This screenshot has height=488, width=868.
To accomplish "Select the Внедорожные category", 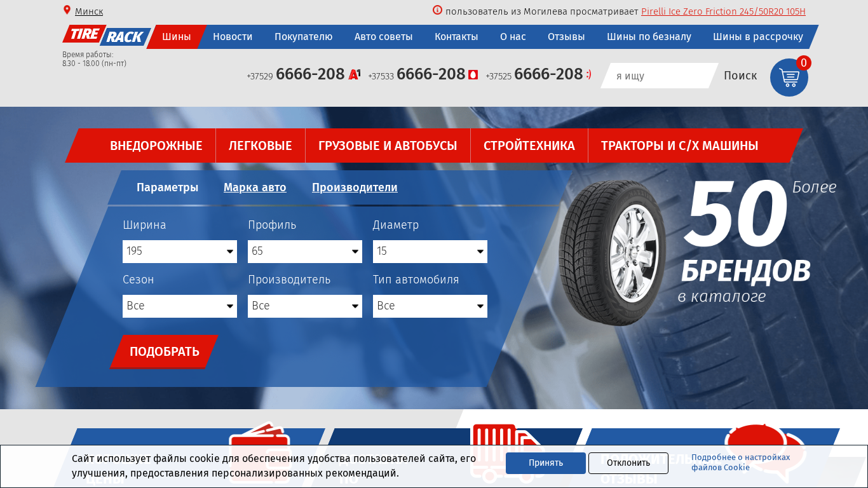I will point(156,146).
